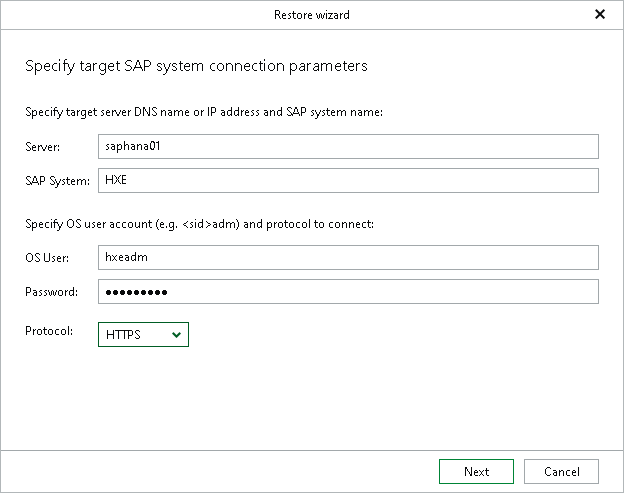
Task: Click the OS User input field
Action: [x=348, y=258]
